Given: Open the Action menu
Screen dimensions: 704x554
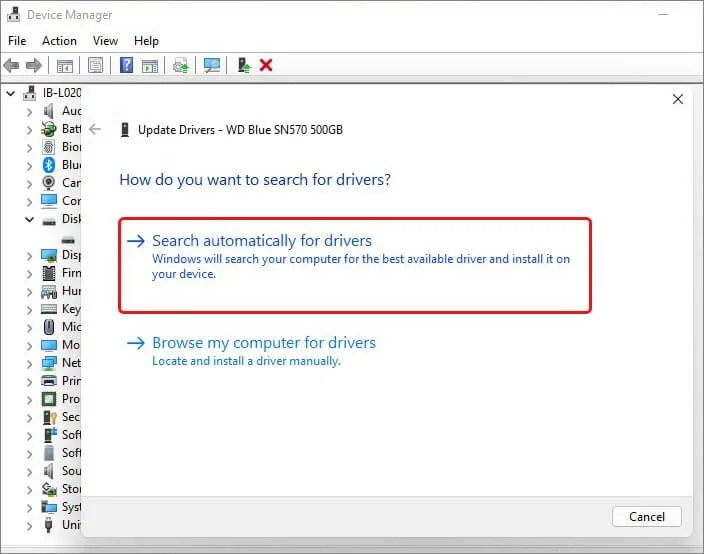Looking at the screenshot, I should [59, 41].
